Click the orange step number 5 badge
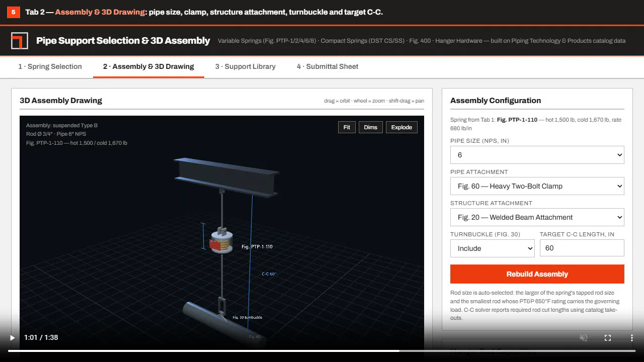Image resolution: width=644 pixels, height=362 pixels. pos(14,12)
